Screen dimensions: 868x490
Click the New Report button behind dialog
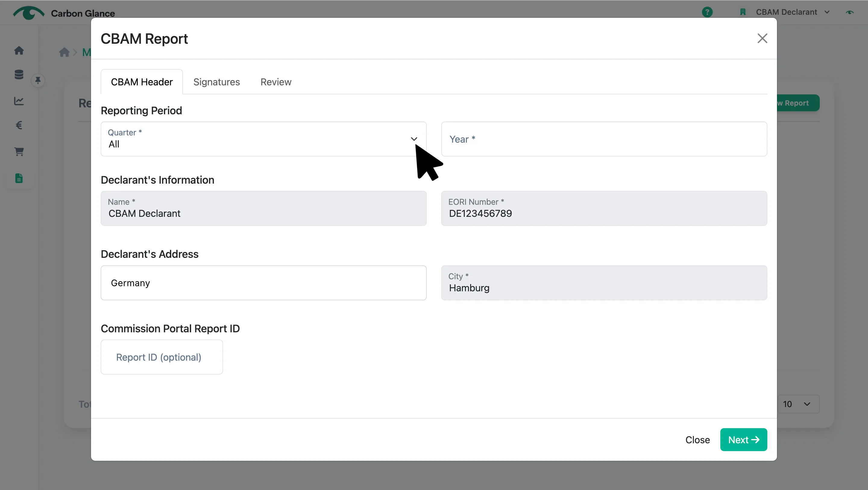(798, 103)
